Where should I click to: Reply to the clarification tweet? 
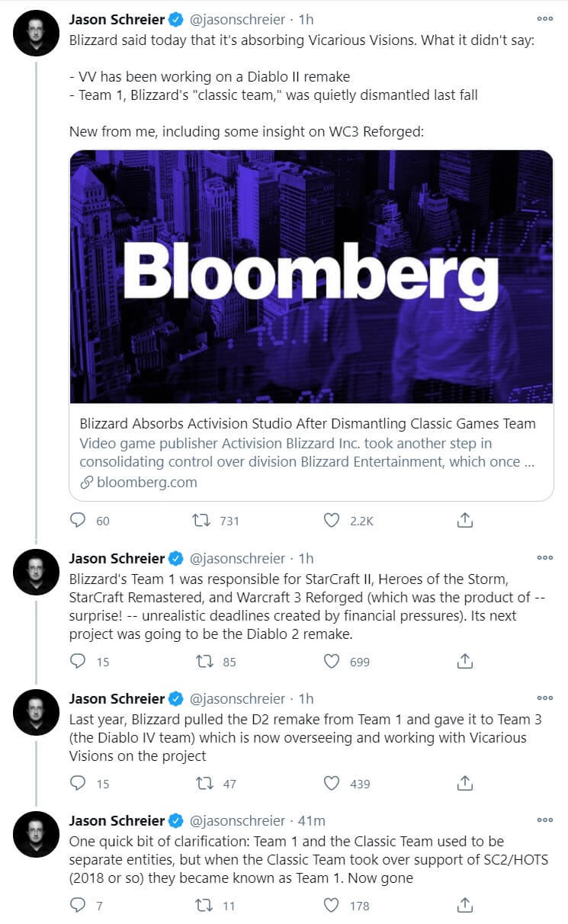pos(78,905)
